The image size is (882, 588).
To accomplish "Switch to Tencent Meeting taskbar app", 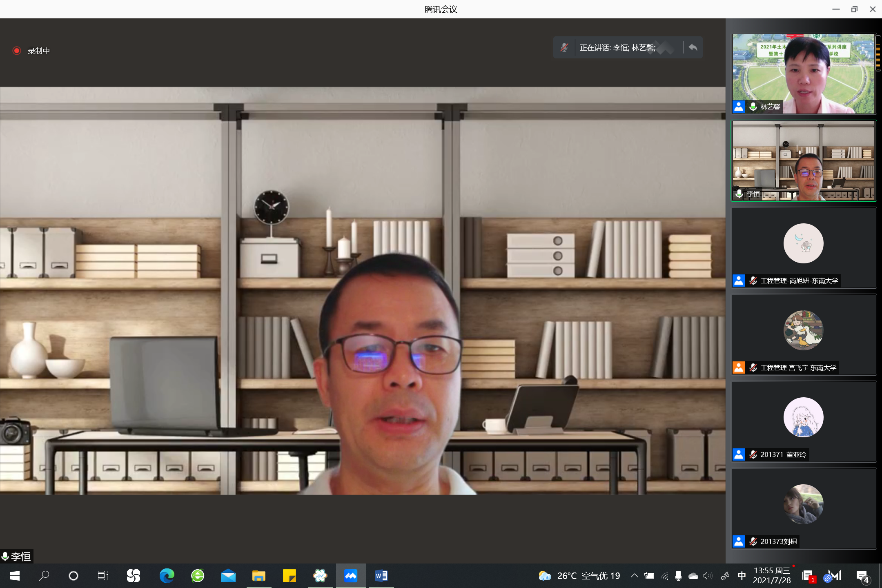I will [351, 576].
